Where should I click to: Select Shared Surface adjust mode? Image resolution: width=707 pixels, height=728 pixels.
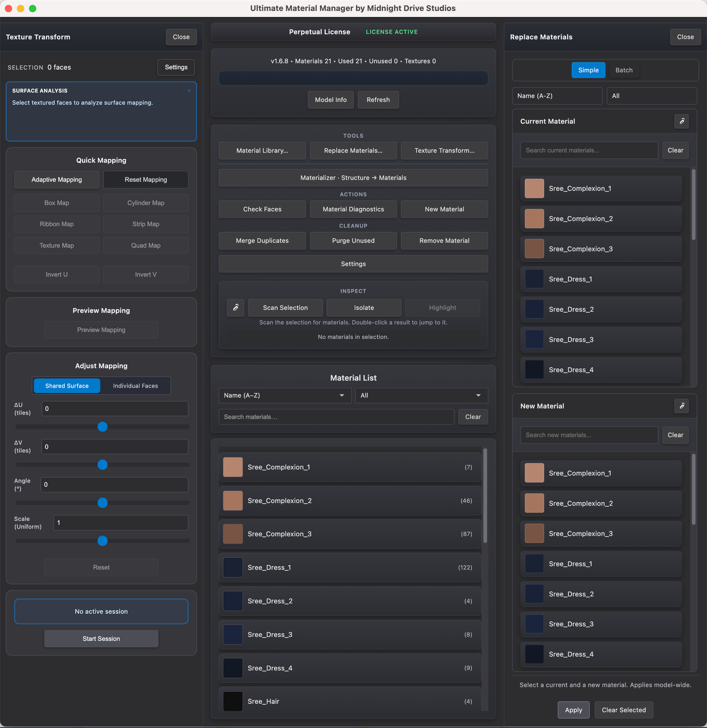point(67,385)
